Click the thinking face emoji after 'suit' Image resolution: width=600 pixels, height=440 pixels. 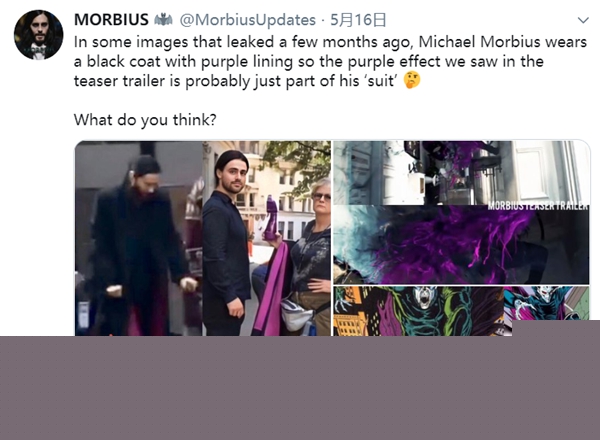click(412, 80)
